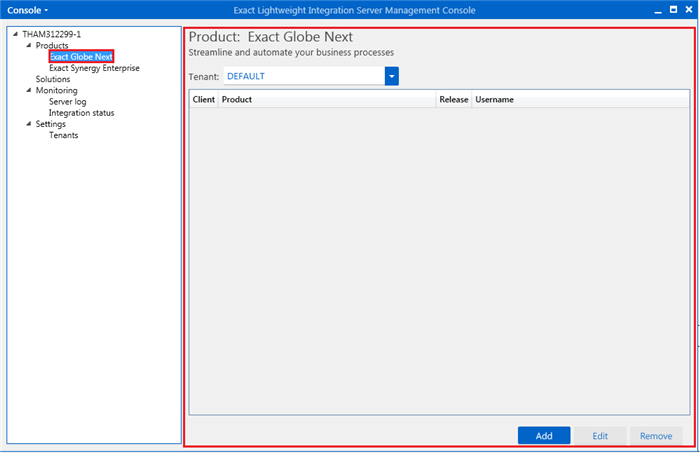This screenshot has width=700, height=453.
Task: Minimize the Management Console window
Action: [x=658, y=10]
